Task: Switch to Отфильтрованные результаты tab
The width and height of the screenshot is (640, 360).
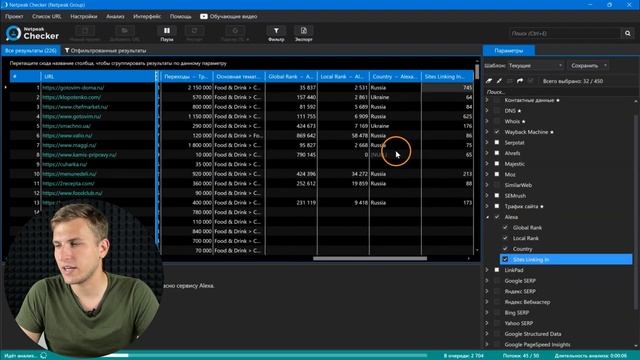Action: 105,51
